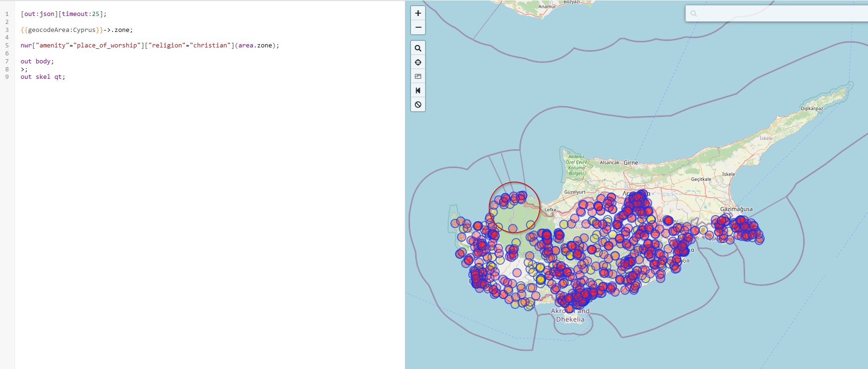Zoom out with the minus button
This screenshot has width=868, height=369.
(x=418, y=27)
